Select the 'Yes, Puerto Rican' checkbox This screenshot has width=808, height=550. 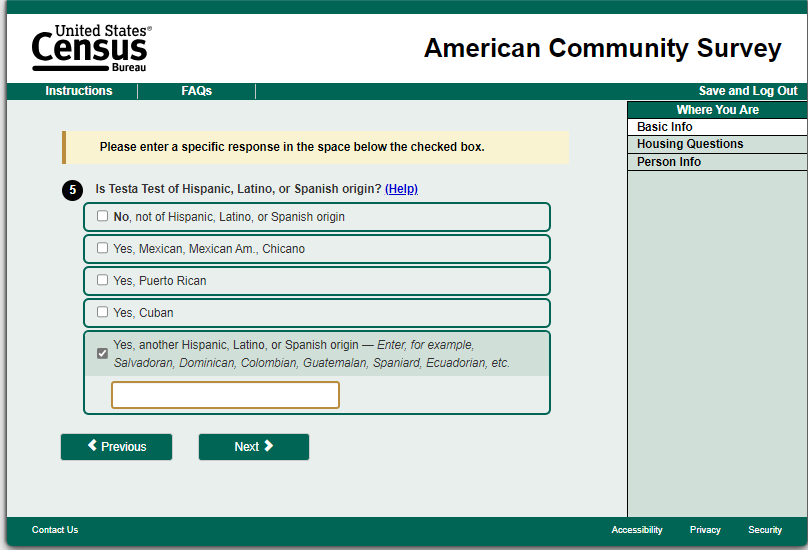point(102,280)
